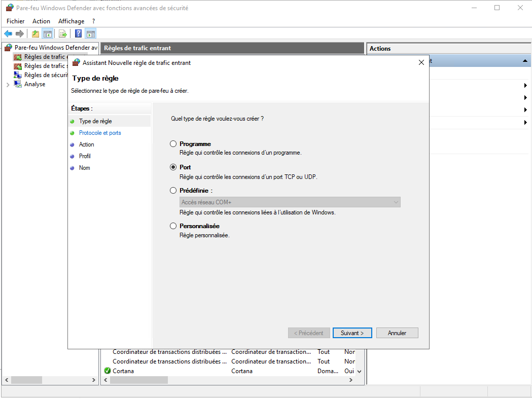Select the Cortana rule row
The height and width of the screenshot is (399, 532).
tap(229, 371)
